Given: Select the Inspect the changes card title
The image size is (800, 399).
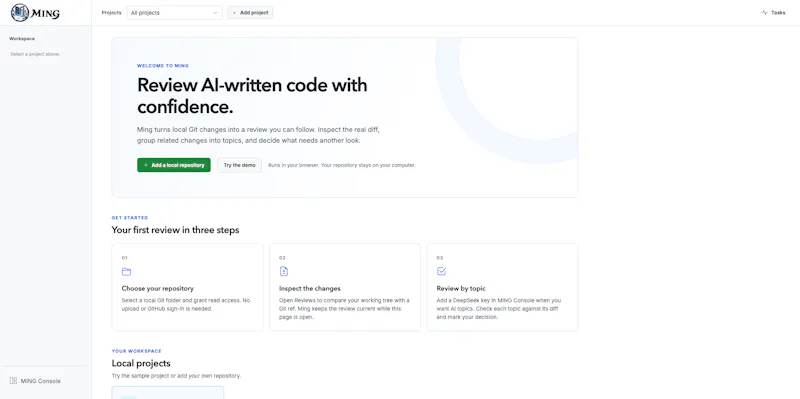Looking at the screenshot, I should pyautogui.click(x=310, y=288).
